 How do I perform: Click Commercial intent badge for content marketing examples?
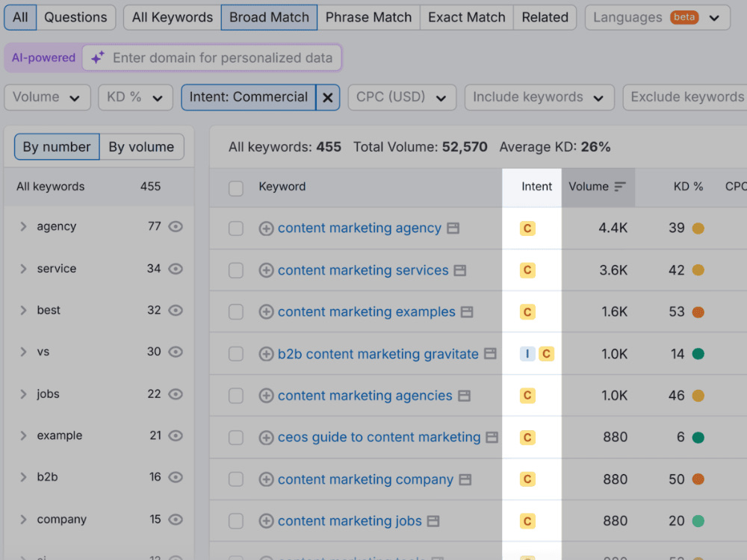[527, 312]
